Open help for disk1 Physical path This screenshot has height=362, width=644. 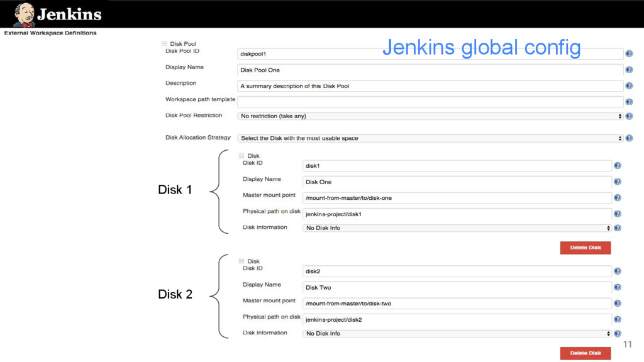click(618, 214)
